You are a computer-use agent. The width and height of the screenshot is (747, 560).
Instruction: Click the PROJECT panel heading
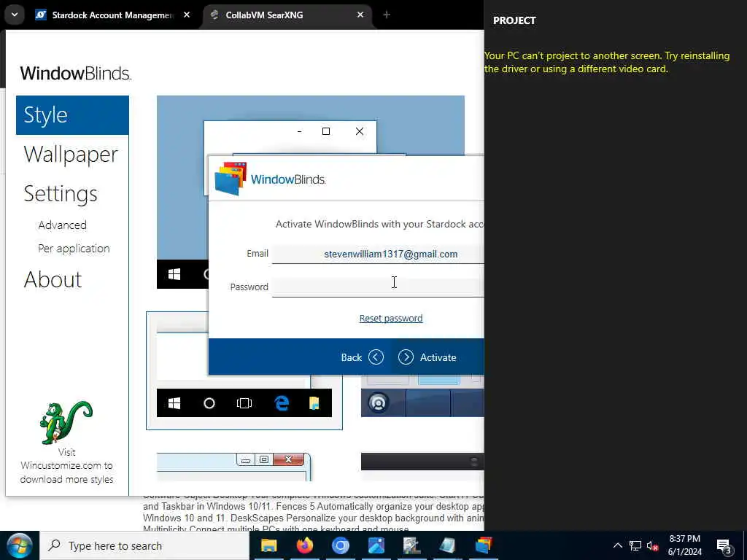(x=514, y=20)
